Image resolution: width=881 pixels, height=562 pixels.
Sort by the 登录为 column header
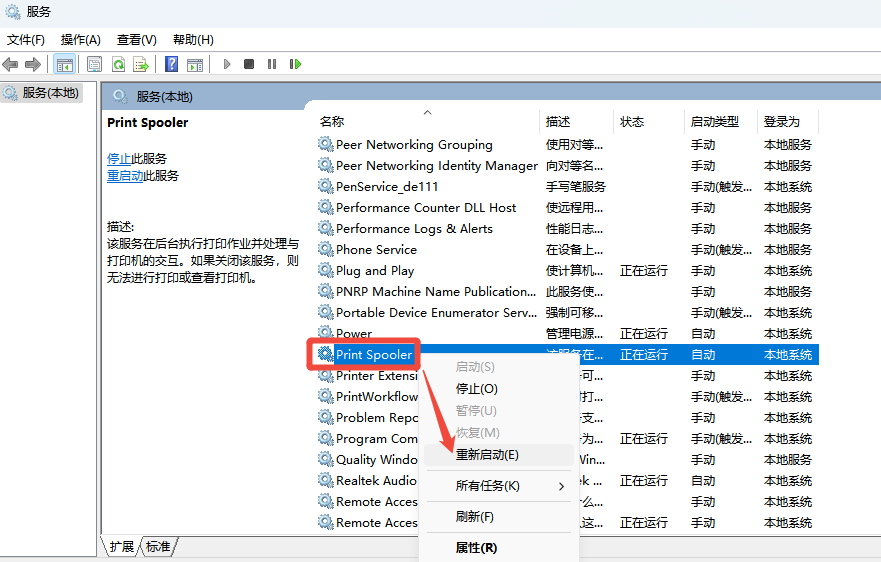click(788, 121)
